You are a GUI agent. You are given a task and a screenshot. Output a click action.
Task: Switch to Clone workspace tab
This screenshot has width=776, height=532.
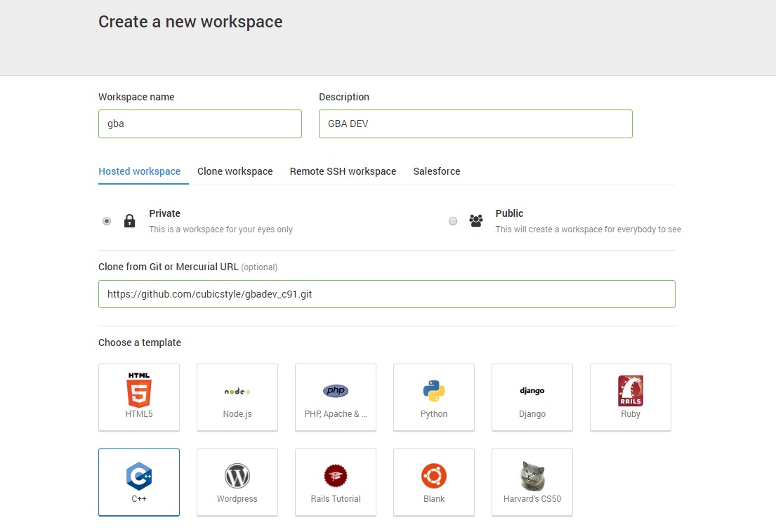235,171
